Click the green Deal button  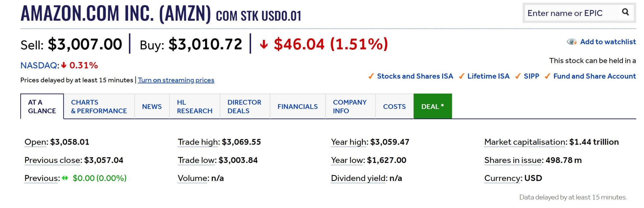[x=433, y=106]
